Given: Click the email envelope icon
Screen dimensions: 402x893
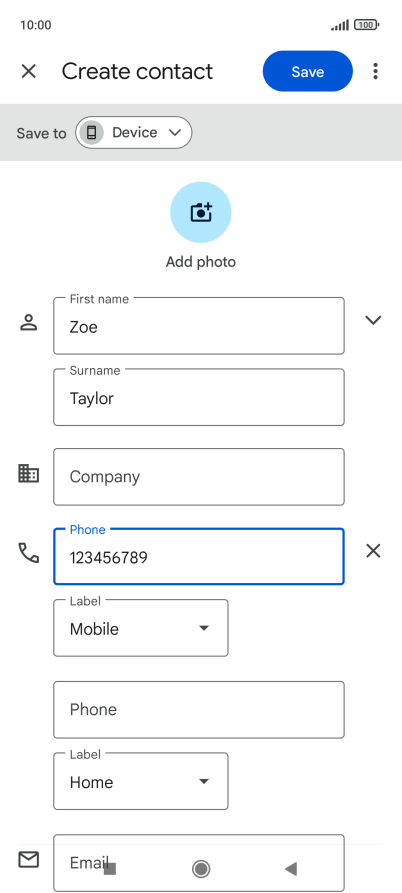Looking at the screenshot, I should [x=28, y=859].
